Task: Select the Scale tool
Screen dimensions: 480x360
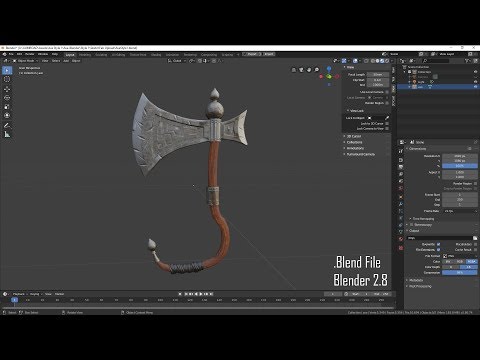Action: [x=7, y=107]
